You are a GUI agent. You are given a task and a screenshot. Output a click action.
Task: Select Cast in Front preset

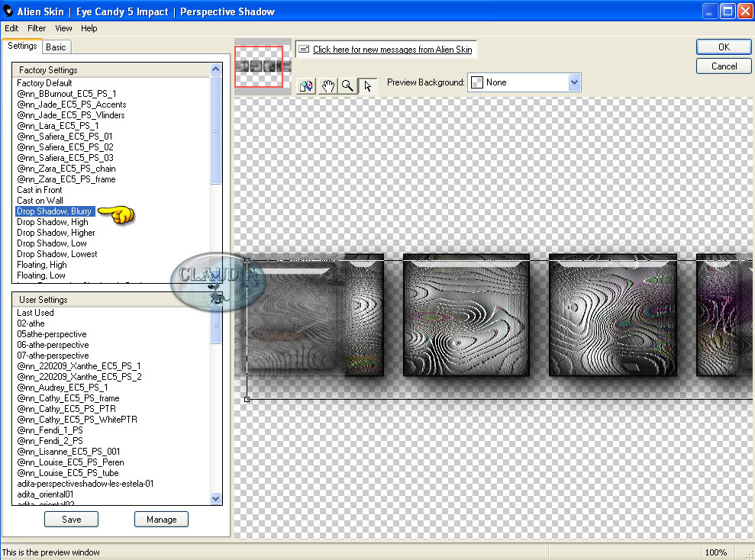point(40,189)
